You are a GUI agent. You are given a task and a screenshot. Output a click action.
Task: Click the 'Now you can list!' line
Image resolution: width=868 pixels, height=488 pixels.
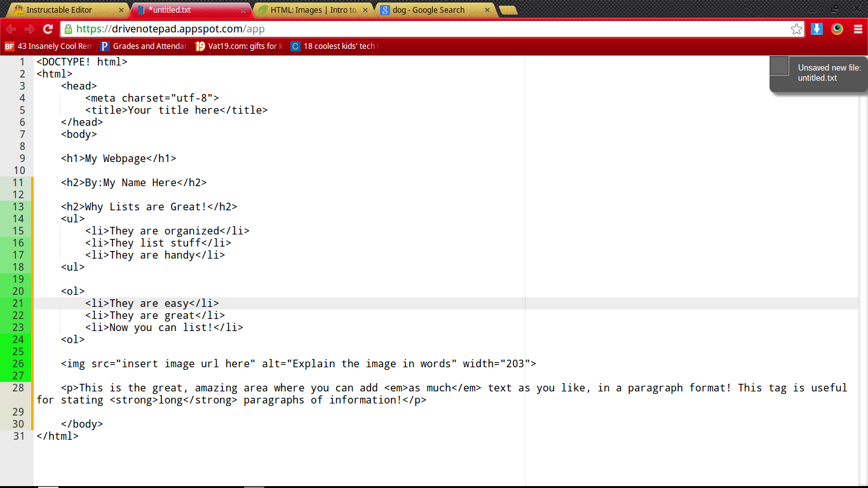coord(165,328)
